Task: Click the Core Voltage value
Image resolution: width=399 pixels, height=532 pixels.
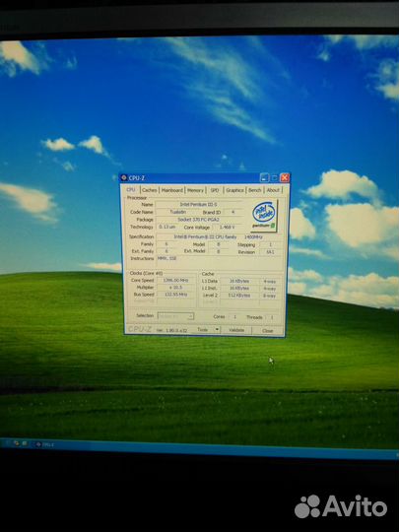Action: click(227, 227)
